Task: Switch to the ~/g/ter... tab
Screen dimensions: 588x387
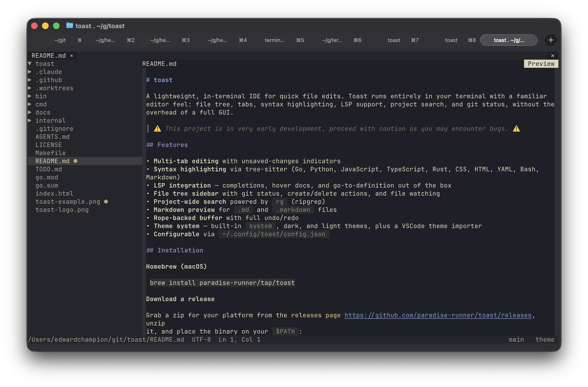Action: [x=337, y=40]
